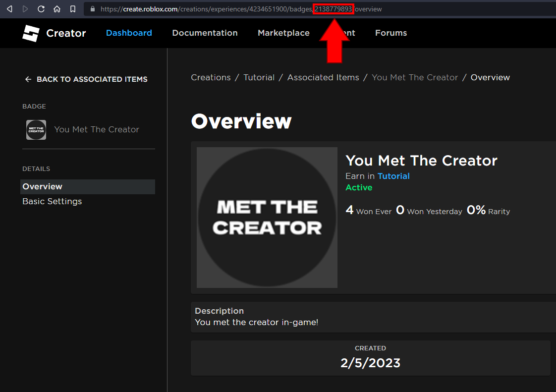Open Basic Settings in sidebar
Viewport: 556px width, 392px height.
coord(52,202)
